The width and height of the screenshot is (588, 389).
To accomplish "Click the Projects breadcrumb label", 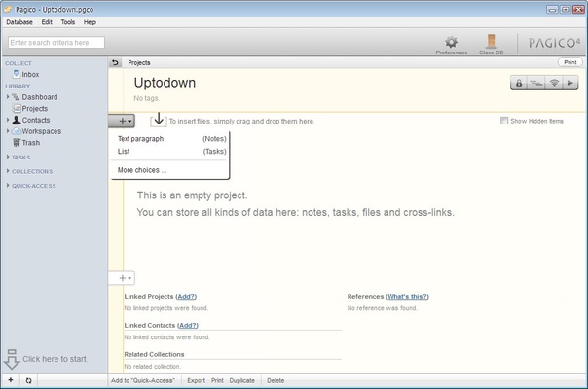I will click(x=139, y=62).
